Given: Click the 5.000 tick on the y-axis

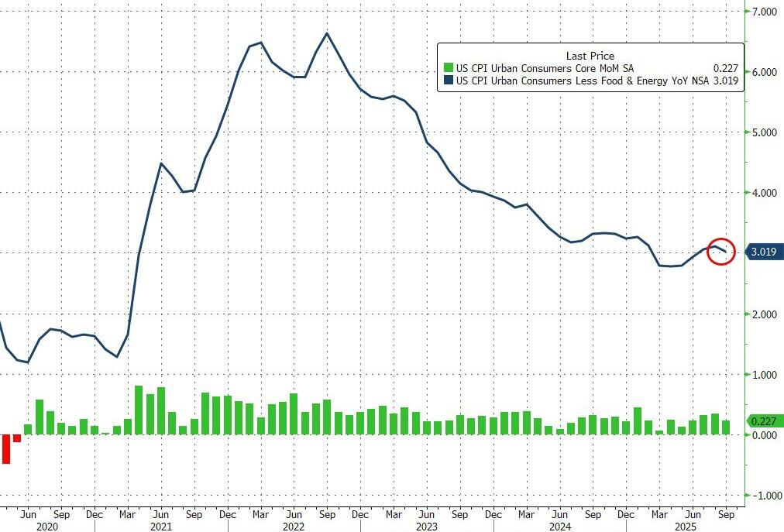Looking at the screenshot, I should (x=765, y=132).
